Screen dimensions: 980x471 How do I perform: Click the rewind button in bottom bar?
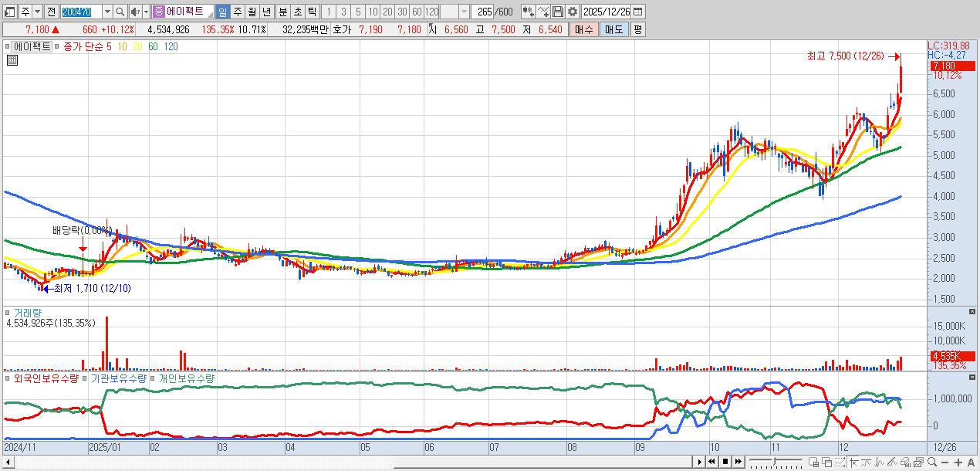tap(711, 462)
